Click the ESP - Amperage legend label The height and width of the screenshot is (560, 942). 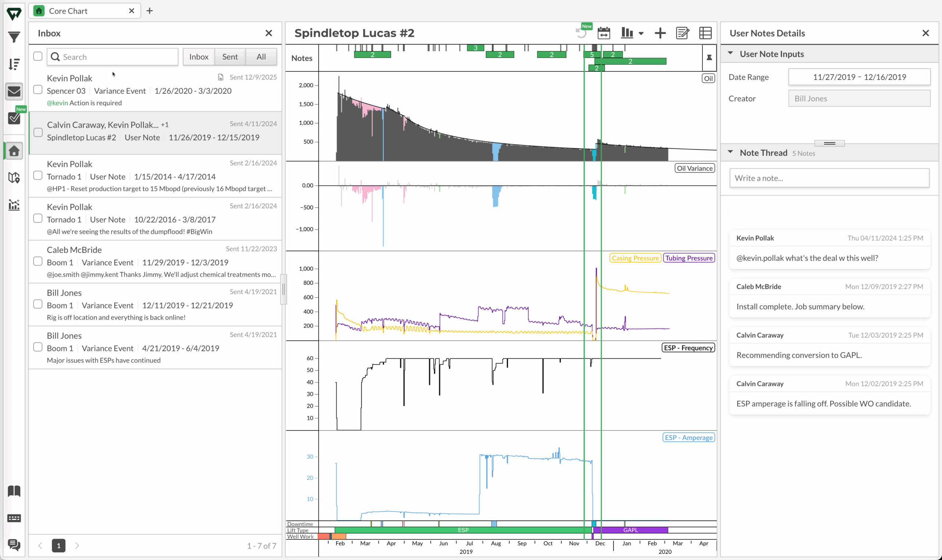click(688, 437)
